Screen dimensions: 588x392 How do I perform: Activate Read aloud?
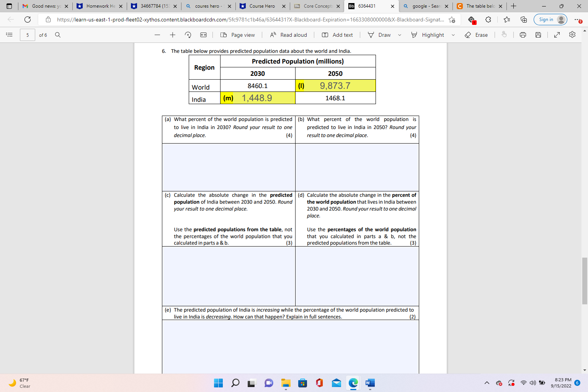pos(288,35)
